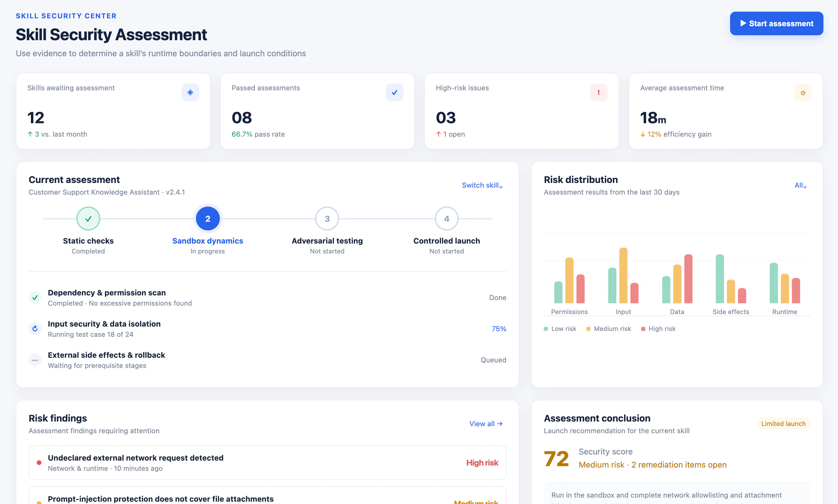This screenshot has height=504, width=838.
Task: Click the High risk legend swatch
Action: click(x=643, y=329)
